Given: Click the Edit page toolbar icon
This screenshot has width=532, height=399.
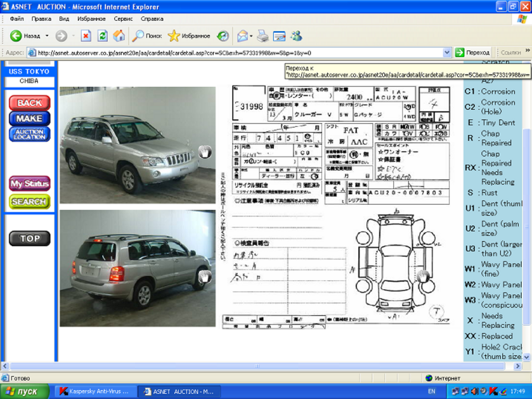Looking at the screenshot, I should click(x=279, y=36).
